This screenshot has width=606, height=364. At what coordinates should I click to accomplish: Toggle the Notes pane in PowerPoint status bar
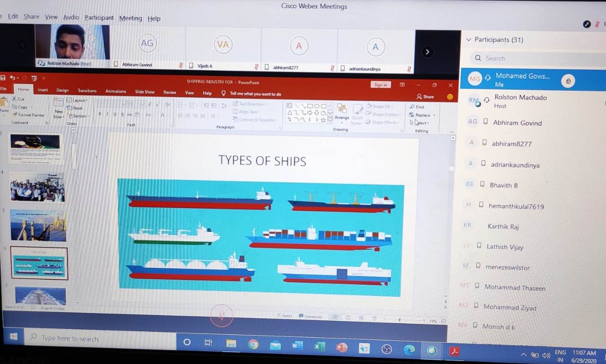[284, 316]
